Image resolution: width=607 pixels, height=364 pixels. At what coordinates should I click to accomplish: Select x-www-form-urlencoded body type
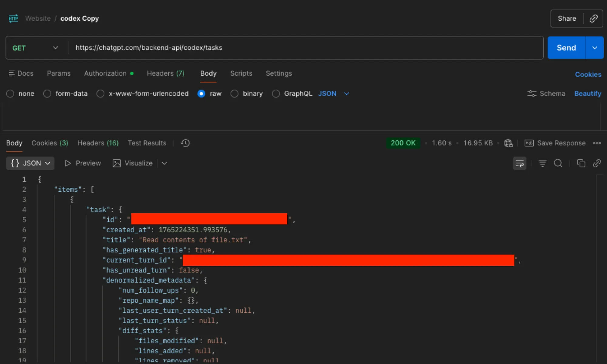point(100,93)
